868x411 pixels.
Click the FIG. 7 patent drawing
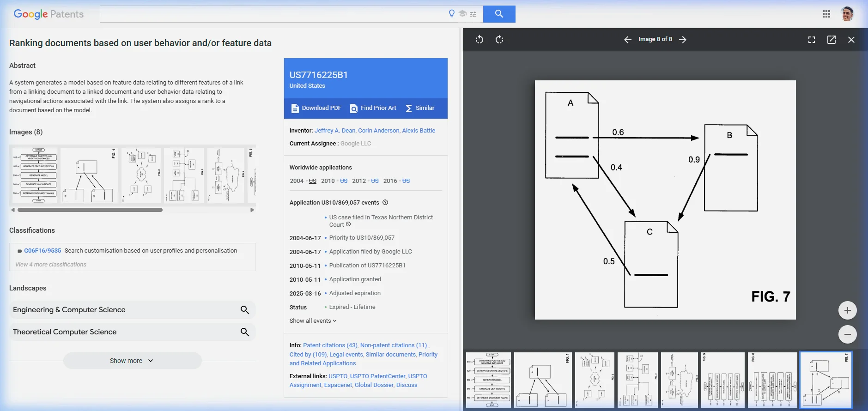pyautogui.click(x=665, y=200)
